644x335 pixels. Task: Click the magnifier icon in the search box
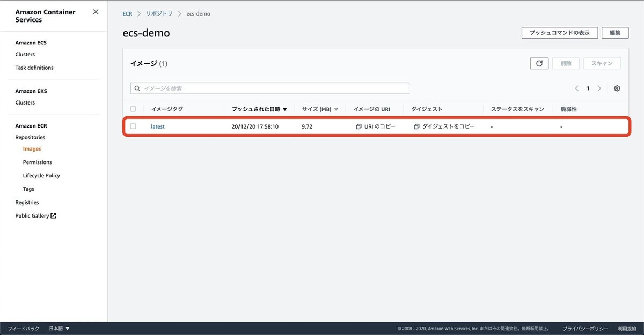137,88
